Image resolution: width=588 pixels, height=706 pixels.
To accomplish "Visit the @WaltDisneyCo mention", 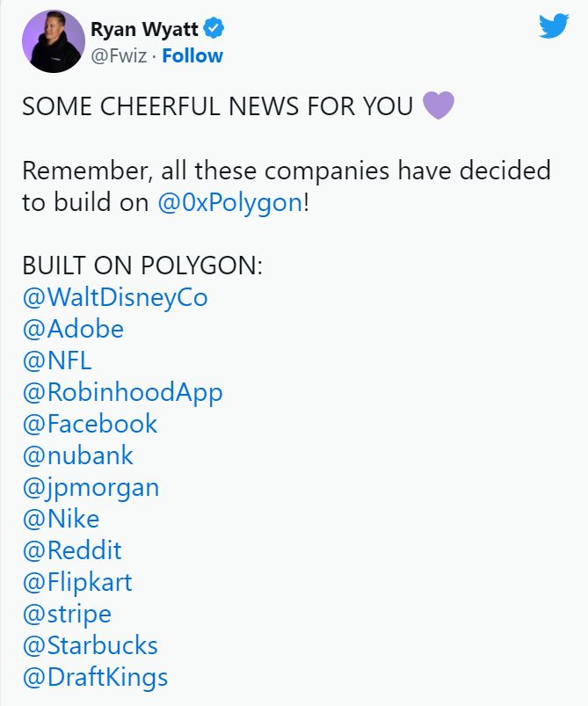I will [x=114, y=297].
